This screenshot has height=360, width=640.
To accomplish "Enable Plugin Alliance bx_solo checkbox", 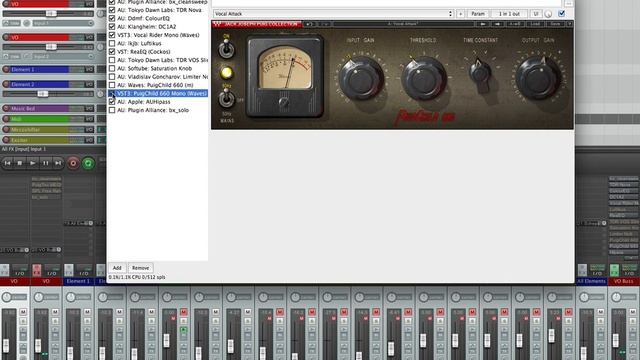I will (112, 110).
